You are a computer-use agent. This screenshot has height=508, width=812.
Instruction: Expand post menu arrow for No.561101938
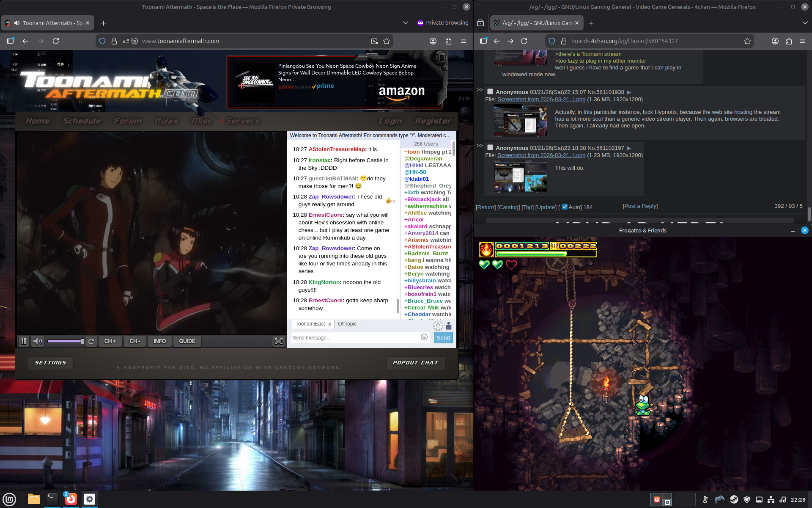(629, 92)
